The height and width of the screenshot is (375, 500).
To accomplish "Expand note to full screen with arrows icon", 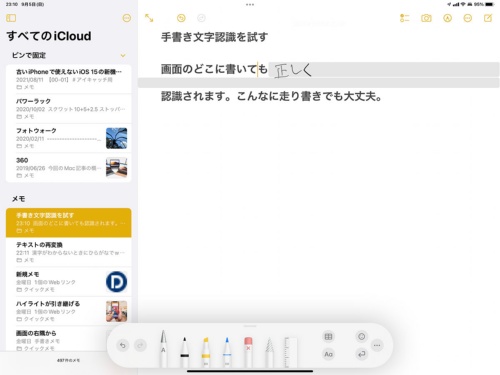I will [x=149, y=18].
